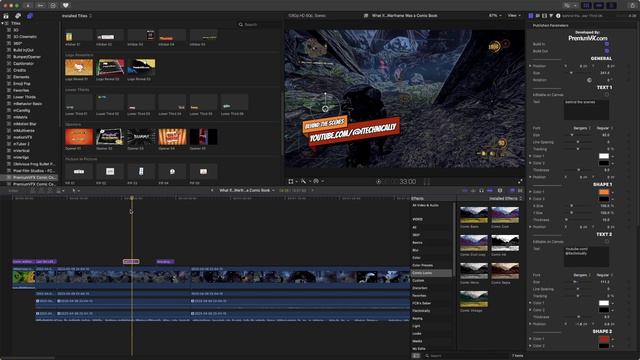Viewport: 640px width, 360px height.
Task: Click the titles browser Search field
Action: point(259,24)
